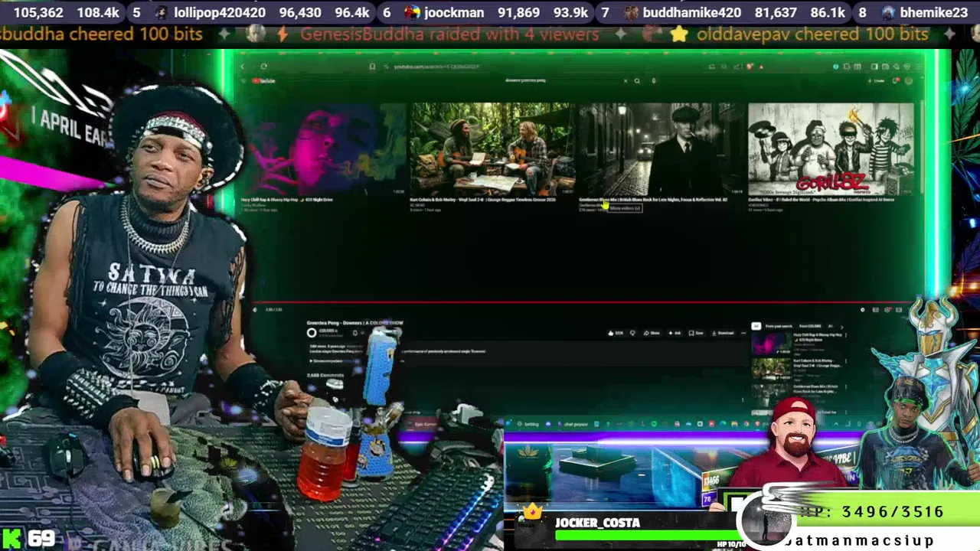Open the sidebar Kurt Cobain & Bob Marley thumbnail
Viewport: 980px width, 551px height.
772,369
